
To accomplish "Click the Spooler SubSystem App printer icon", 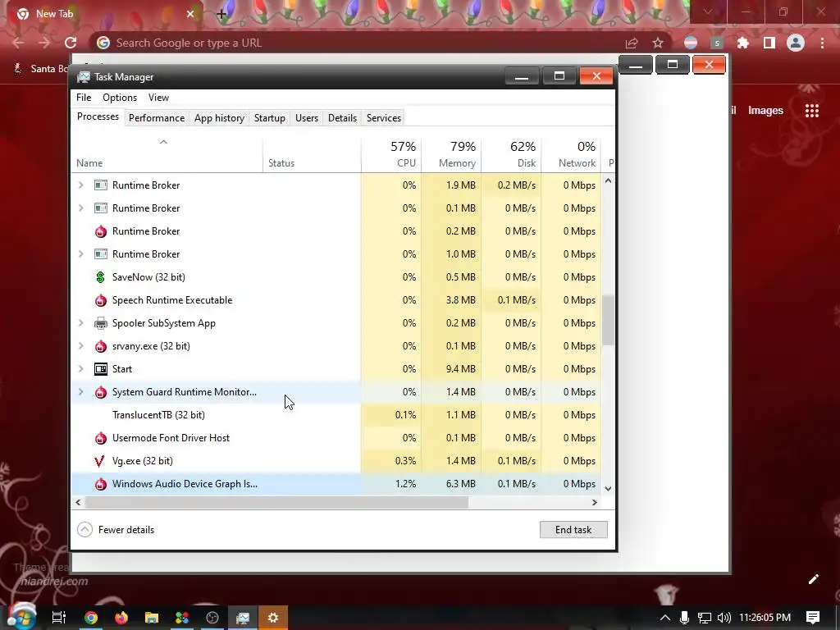I will 100,323.
